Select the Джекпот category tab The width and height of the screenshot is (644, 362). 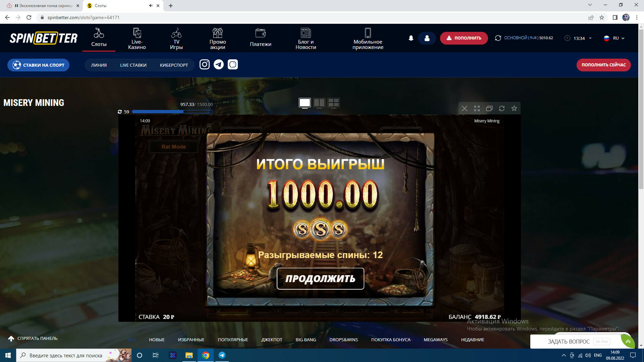click(272, 340)
